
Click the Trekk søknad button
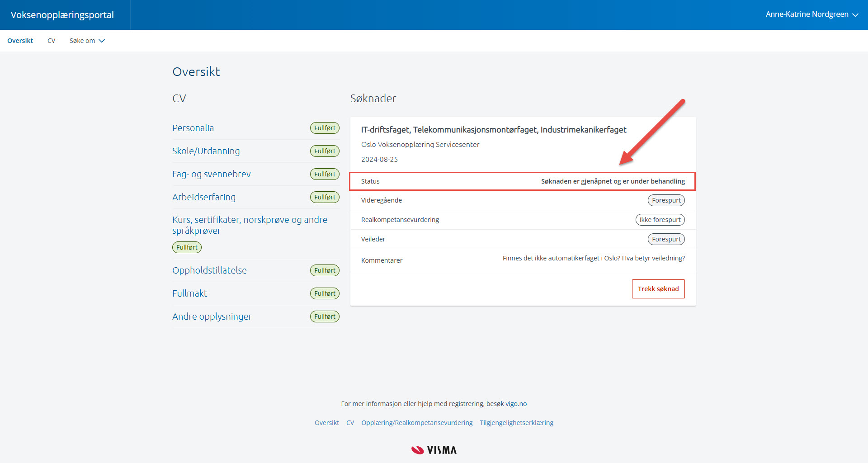point(658,289)
